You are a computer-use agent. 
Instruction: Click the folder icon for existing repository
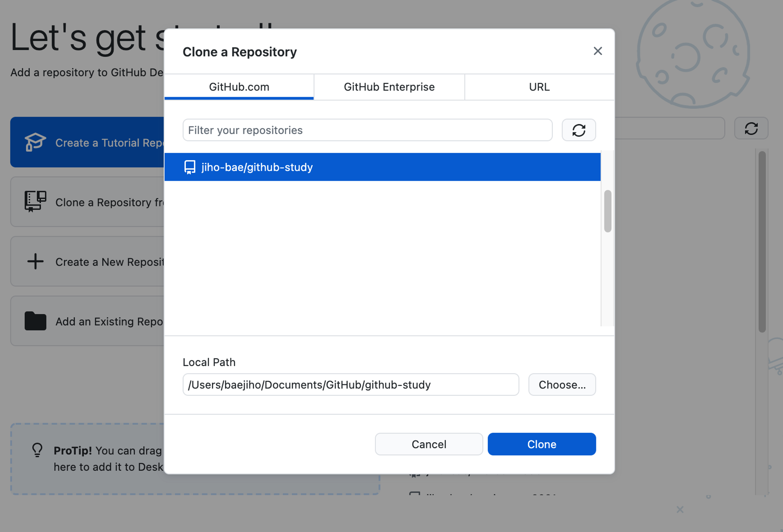coord(35,321)
